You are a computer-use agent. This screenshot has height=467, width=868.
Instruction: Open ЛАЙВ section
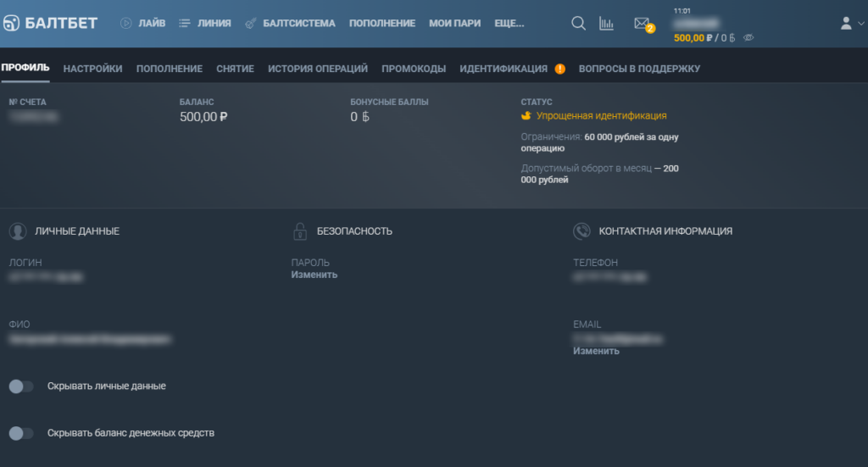click(152, 23)
